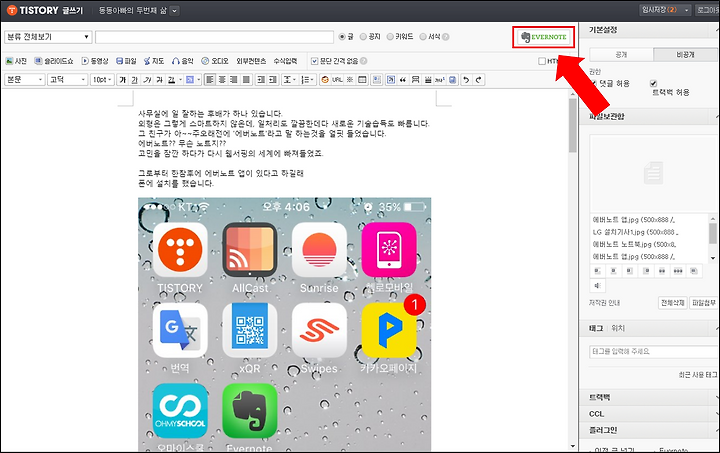The image size is (720, 453).
Task: Justify the paragraph text
Action: pyautogui.click(x=246, y=80)
